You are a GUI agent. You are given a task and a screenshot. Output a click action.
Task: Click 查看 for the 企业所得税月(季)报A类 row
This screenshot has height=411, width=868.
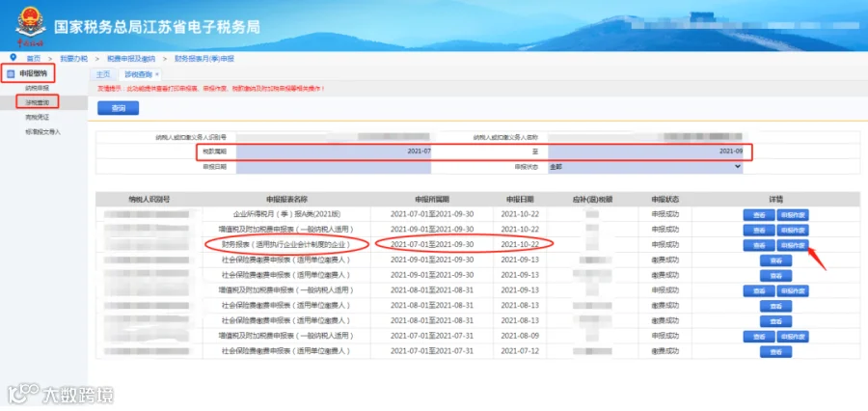pos(759,215)
